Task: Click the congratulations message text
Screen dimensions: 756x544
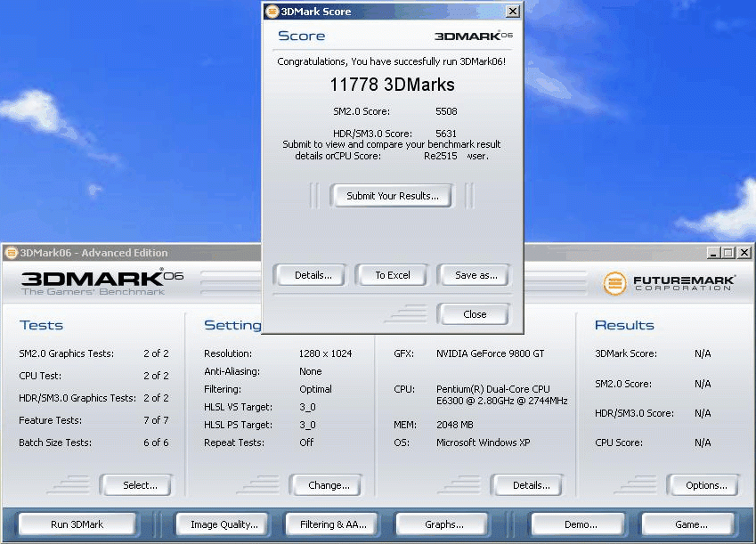Action: pyautogui.click(x=392, y=61)
